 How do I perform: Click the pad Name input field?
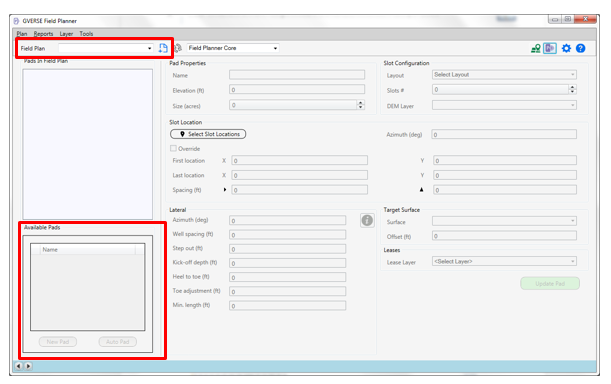(x=297, y=74)
